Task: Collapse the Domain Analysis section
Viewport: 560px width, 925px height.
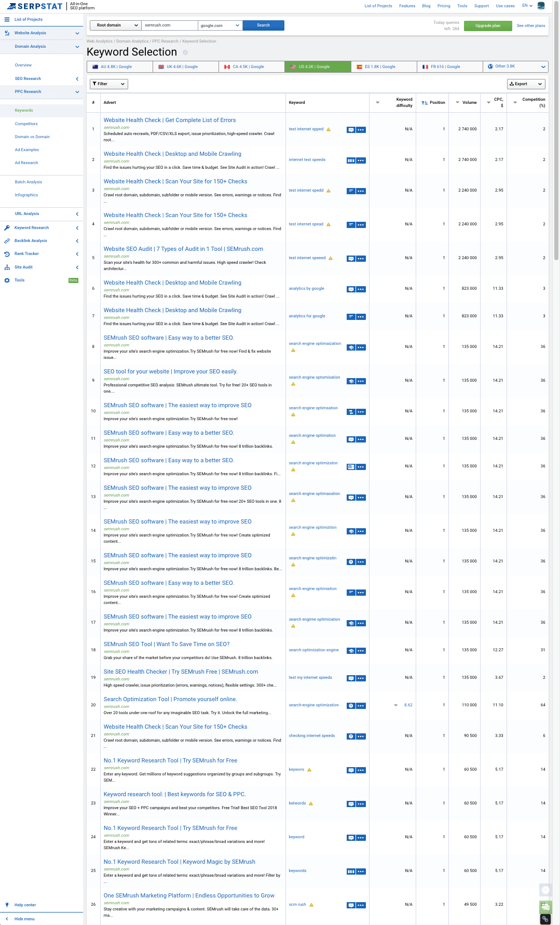Action: [77, 47]
